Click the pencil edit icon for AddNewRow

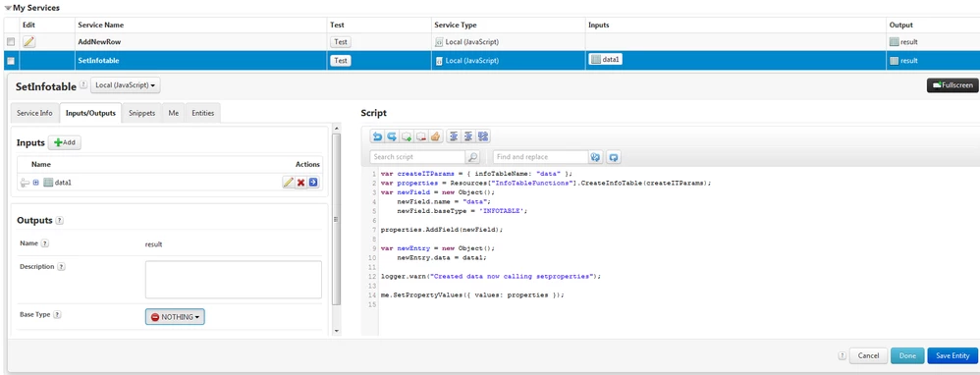click(x=28, y=42)
